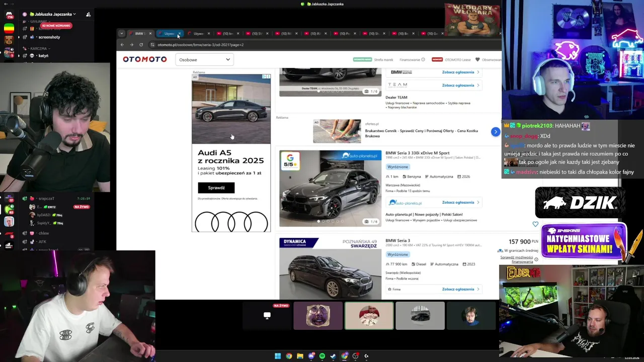Open the 82 nowe wzmianki pill
Image resolution: width=644 pixels, height=362 pixels.
[x=56, y=25]
